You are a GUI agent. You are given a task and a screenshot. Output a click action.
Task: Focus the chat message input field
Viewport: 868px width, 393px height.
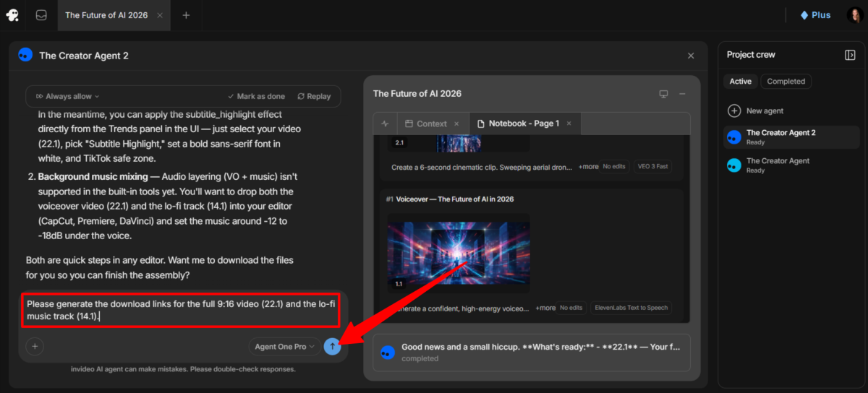click(x=180, y=310)
